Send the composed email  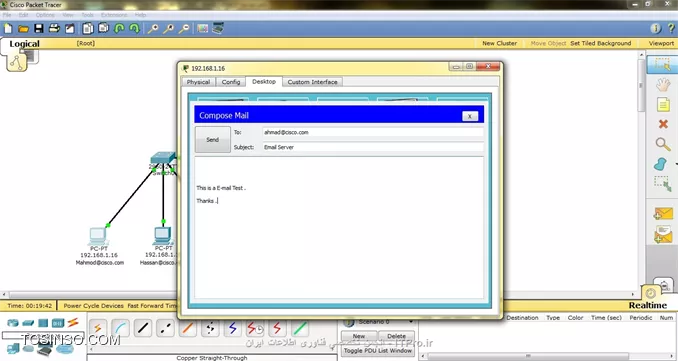click(x=212, y=140)
